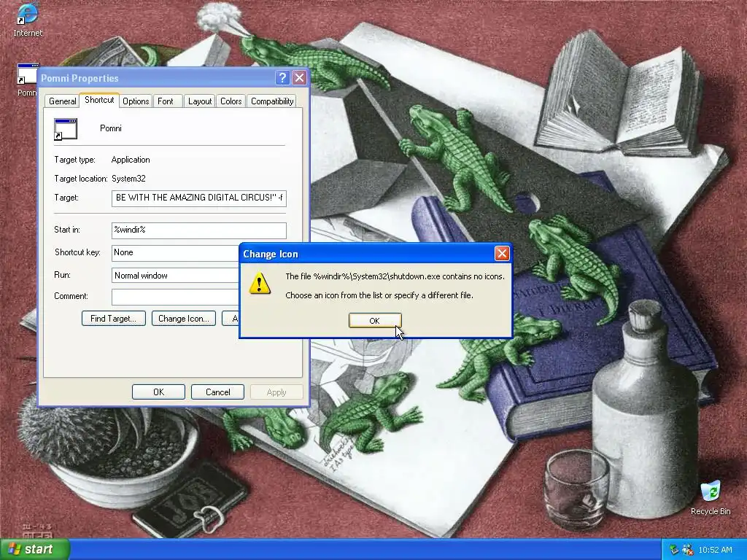Select the Shortcut tab
Viewport: 747px width, 560px height.
[x=99, y=100]
